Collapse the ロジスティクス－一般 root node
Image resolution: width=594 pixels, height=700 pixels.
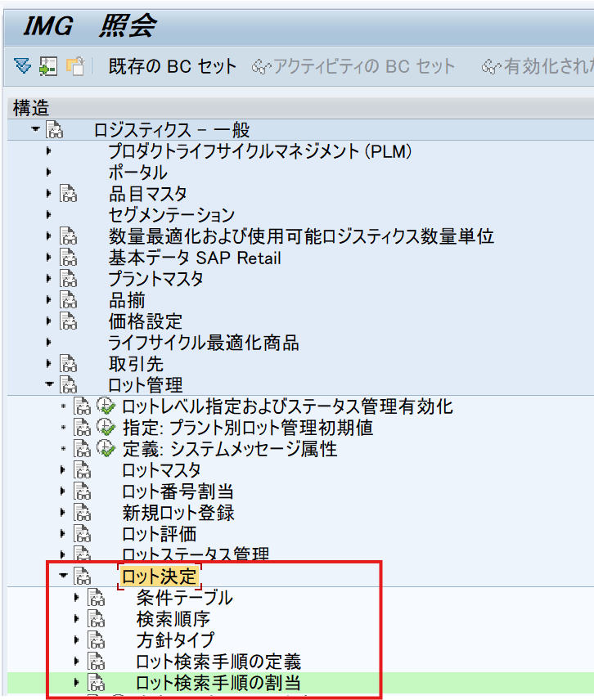34,130
